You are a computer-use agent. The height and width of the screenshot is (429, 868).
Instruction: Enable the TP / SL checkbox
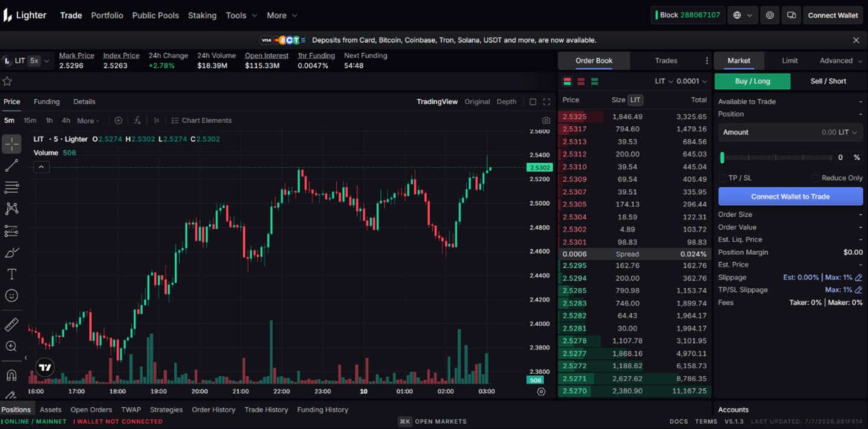[x=722, y=178]
